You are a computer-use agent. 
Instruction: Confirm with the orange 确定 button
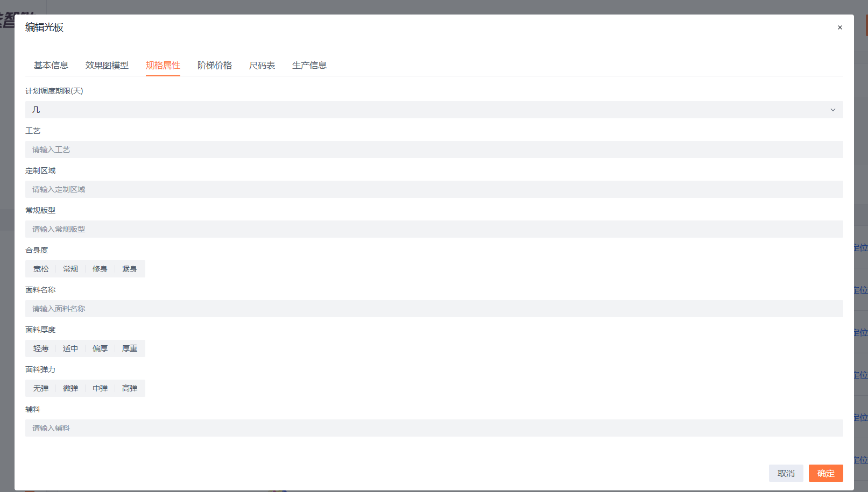825,473
